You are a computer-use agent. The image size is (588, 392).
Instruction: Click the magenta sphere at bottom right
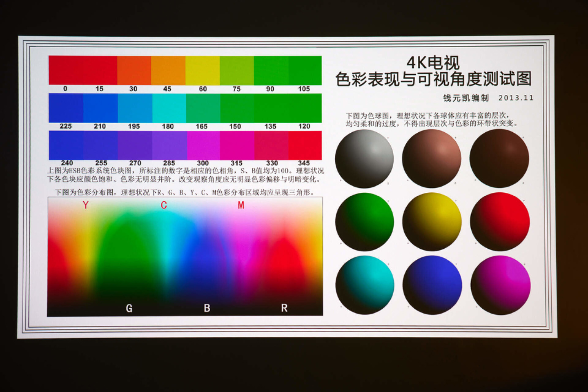[500, 285]
